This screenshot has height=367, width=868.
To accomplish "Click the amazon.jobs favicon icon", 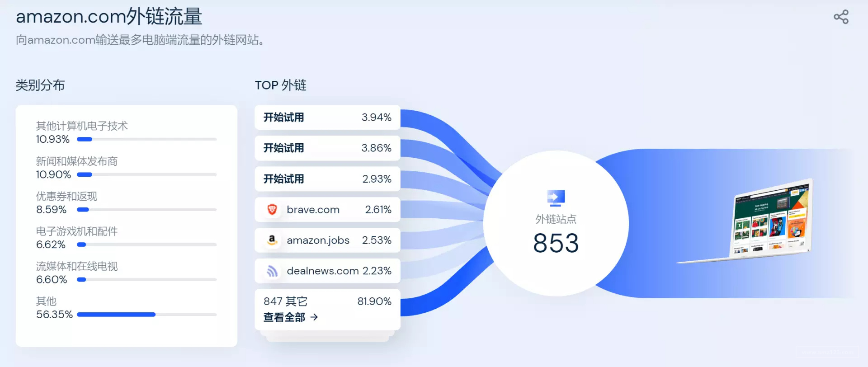I will (x=272, y=240).
